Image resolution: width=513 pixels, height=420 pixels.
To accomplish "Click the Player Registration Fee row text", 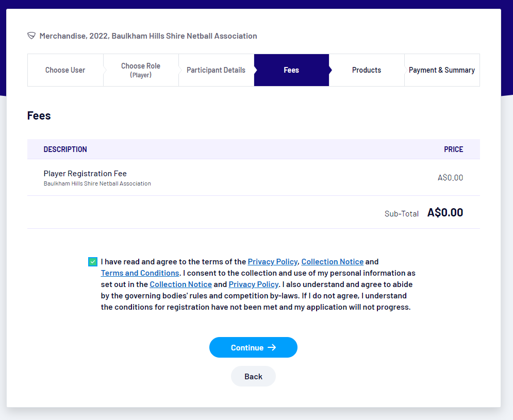I will tap(85, 173).
